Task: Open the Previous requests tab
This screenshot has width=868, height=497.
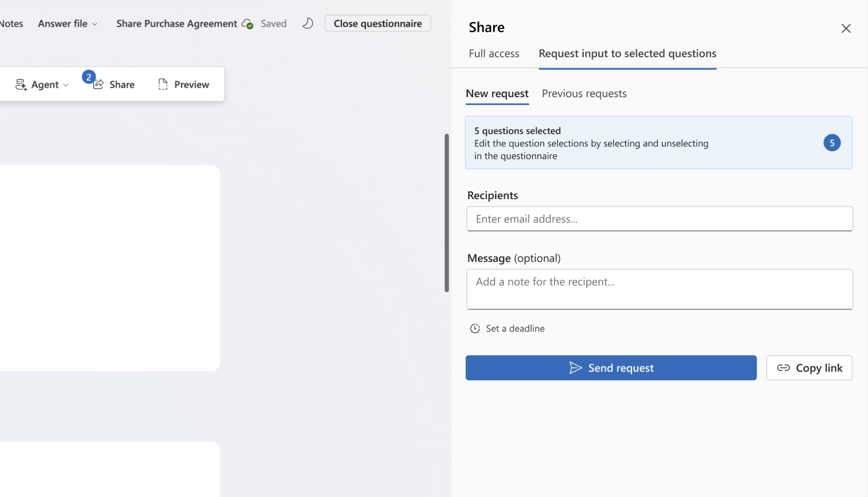Action: click(584, 94)
